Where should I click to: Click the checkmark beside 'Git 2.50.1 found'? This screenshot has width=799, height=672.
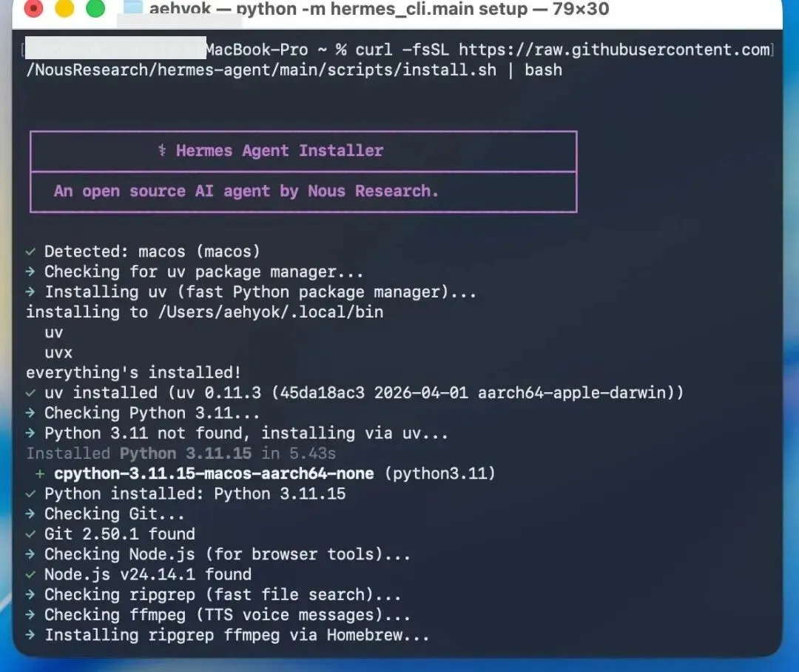point(30,534)
